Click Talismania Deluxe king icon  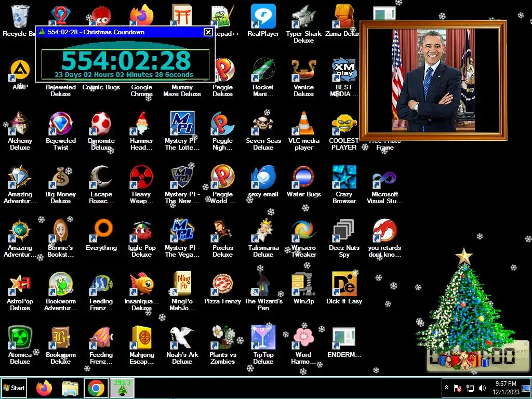(x=263, y=231)
